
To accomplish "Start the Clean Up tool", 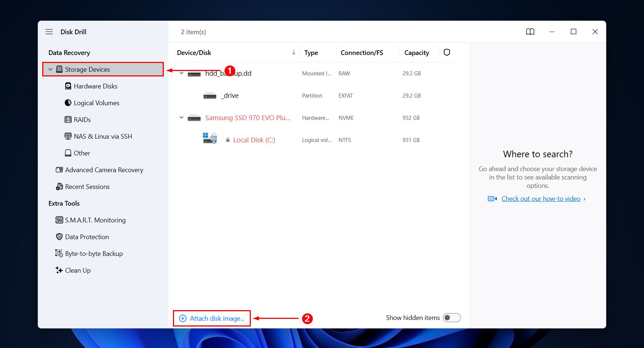I will [x=77, y=270].
